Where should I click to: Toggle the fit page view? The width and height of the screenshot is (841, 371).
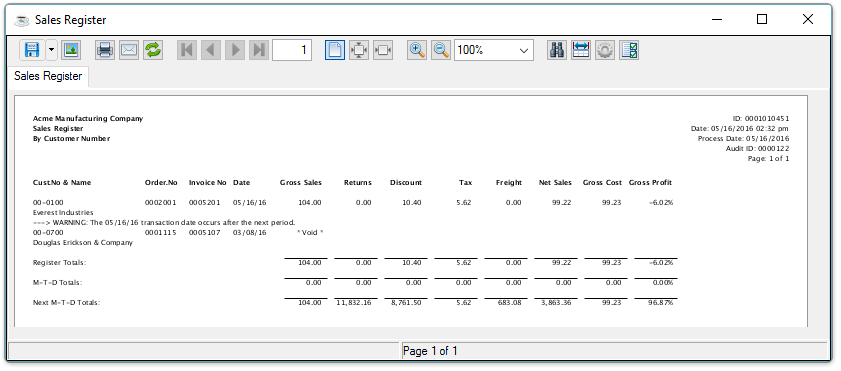click(x=359, y=50)
